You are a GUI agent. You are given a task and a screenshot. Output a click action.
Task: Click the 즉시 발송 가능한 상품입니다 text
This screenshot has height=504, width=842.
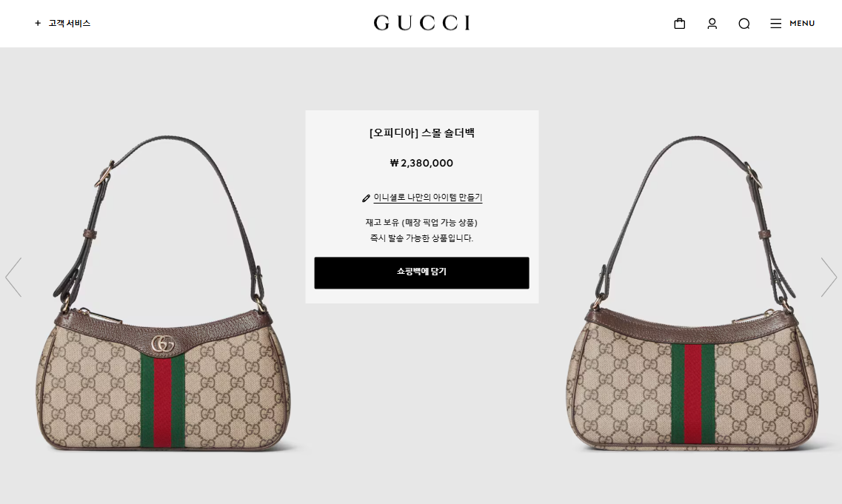coord(421,238)
